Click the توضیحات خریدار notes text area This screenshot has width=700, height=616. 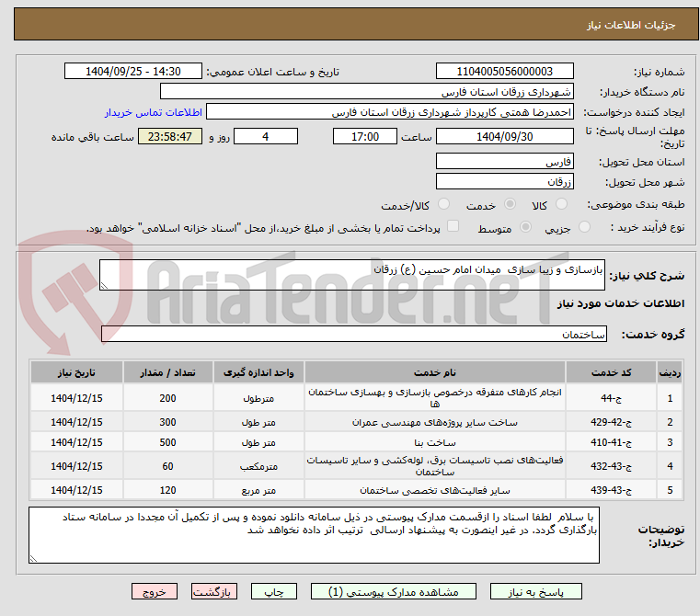tap(314, 535)
